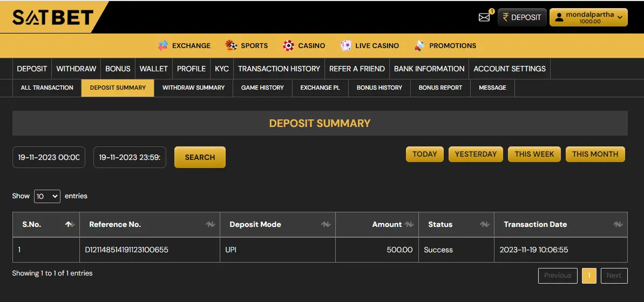The height and width of the screenshot is (302, 644).
Task: Open the Transaction History menu
Action: click(x=279, y=69)
